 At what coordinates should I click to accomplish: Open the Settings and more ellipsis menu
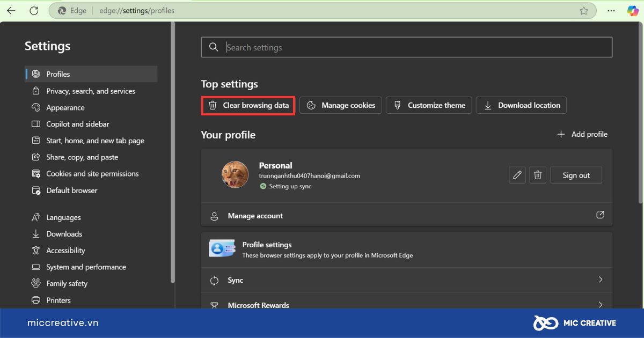coord(611,11)
